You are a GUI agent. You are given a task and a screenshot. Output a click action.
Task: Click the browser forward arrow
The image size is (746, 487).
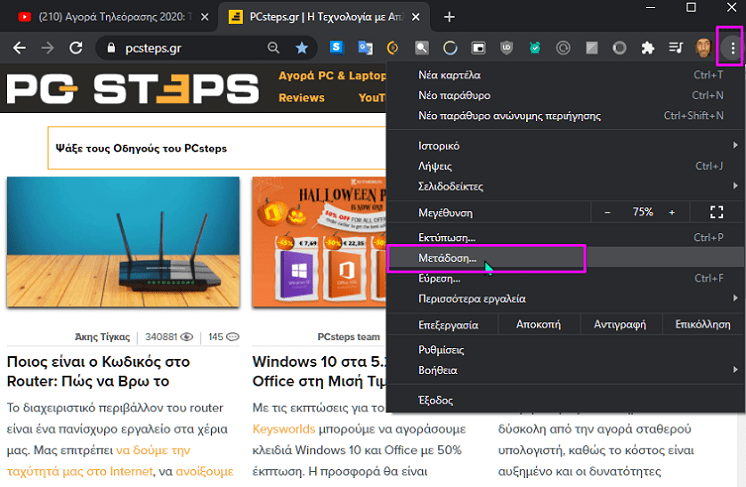[48, 48]
